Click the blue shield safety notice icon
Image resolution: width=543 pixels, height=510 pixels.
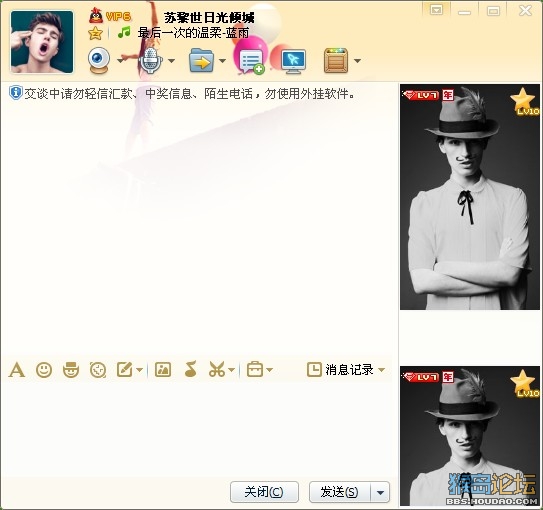coord(15,93)
